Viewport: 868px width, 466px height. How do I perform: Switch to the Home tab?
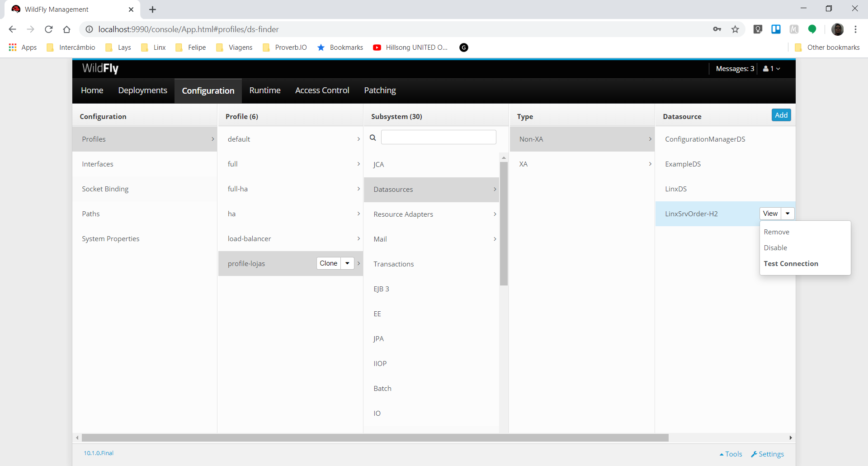click(92, 90)
